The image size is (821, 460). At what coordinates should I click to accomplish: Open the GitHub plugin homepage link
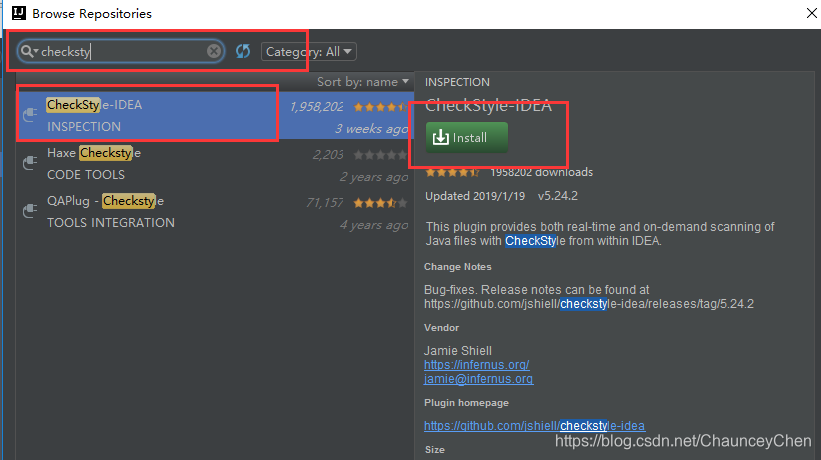pos(535,425)
